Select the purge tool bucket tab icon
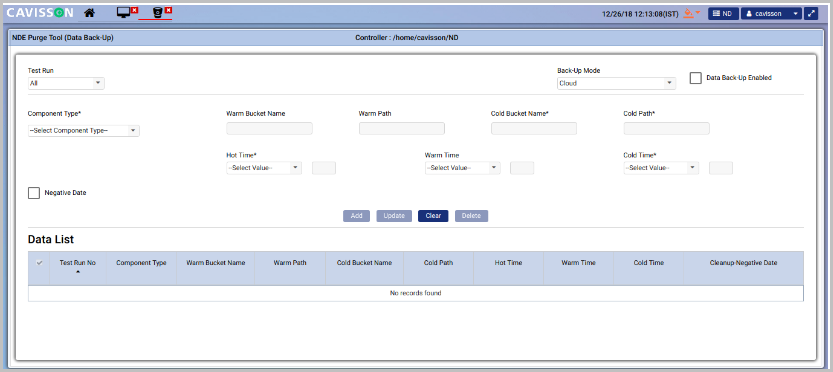This screenshot has height=372, width=833. (158, 13)
